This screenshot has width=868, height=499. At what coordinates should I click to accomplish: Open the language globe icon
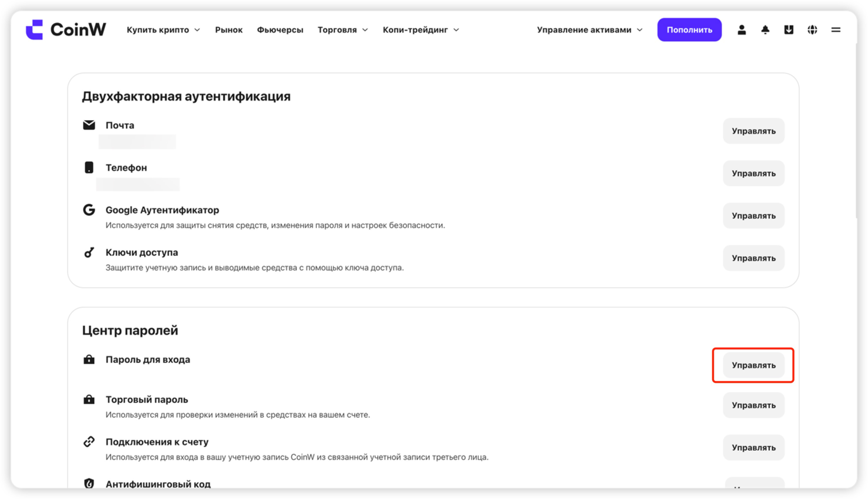tap(812, 29)
